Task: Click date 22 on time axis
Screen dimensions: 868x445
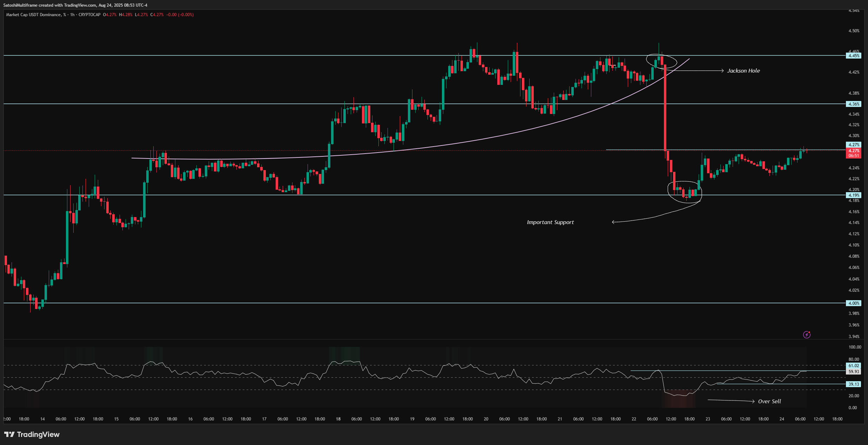Action: (x=634, y=419)
